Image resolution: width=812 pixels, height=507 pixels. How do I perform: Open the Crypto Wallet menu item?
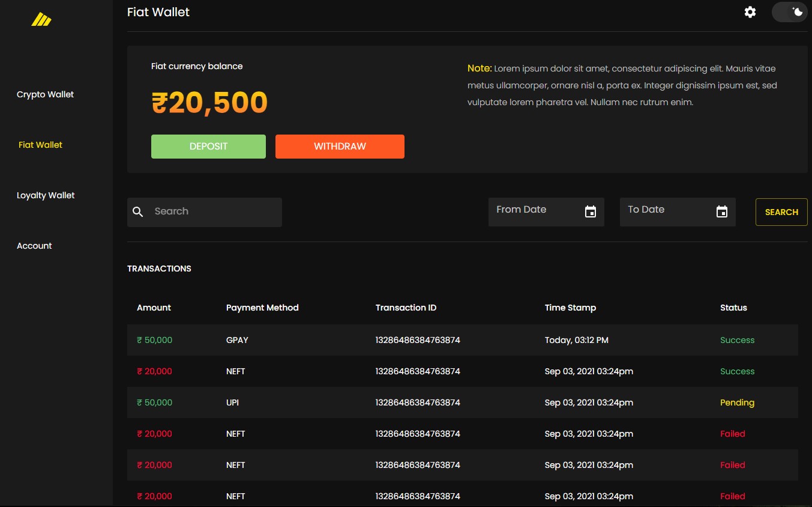(46, 94)
